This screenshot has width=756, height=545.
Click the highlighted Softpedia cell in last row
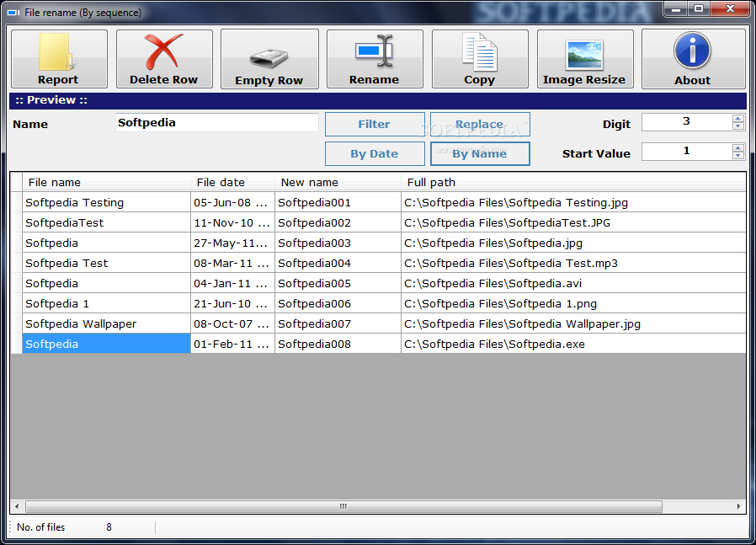coord(106,344)
